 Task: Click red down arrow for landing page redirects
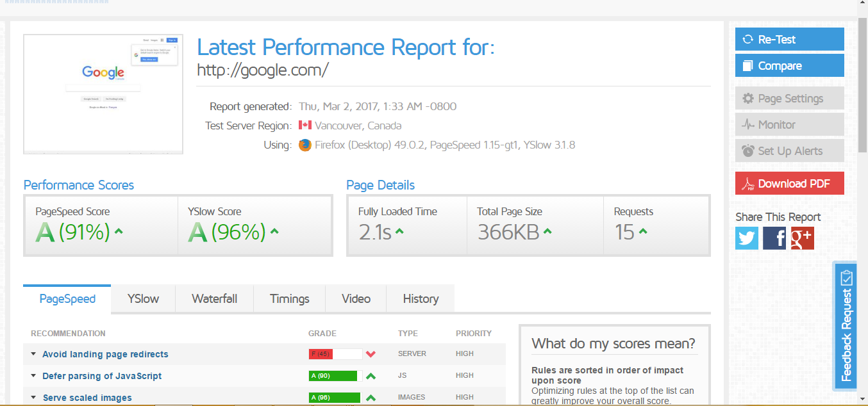point(371,354)
